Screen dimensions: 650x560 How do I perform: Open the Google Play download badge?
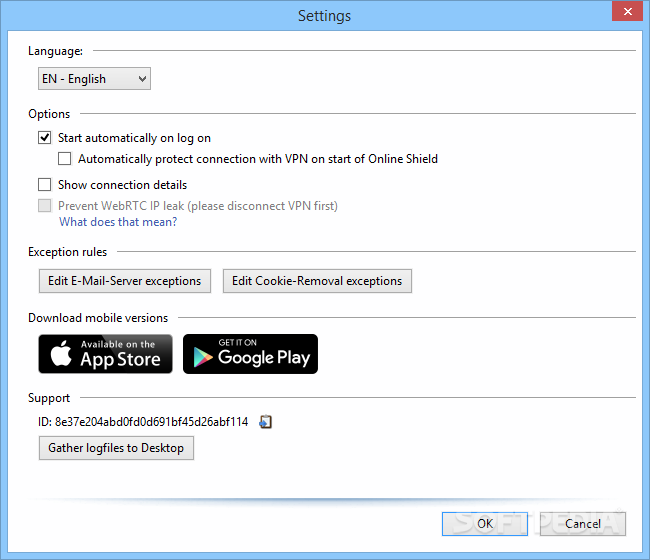click(250, 354)
